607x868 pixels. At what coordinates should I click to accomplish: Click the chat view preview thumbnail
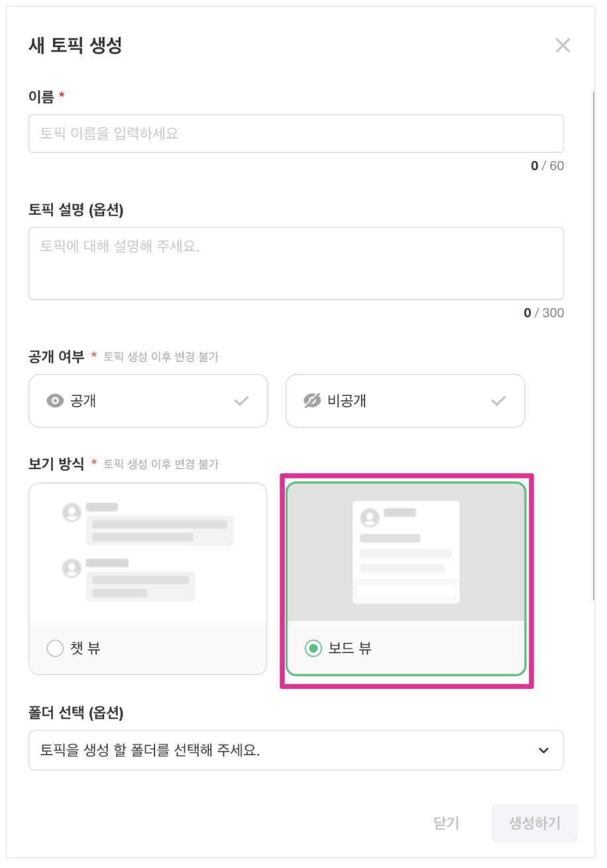pos(148,552)
